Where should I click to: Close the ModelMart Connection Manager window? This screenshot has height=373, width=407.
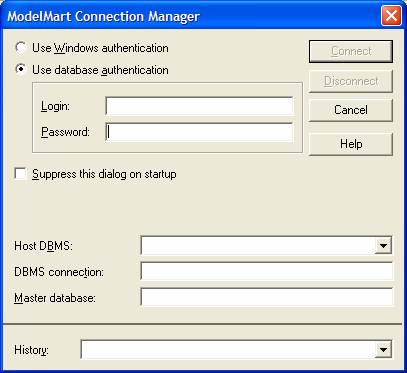391,16
